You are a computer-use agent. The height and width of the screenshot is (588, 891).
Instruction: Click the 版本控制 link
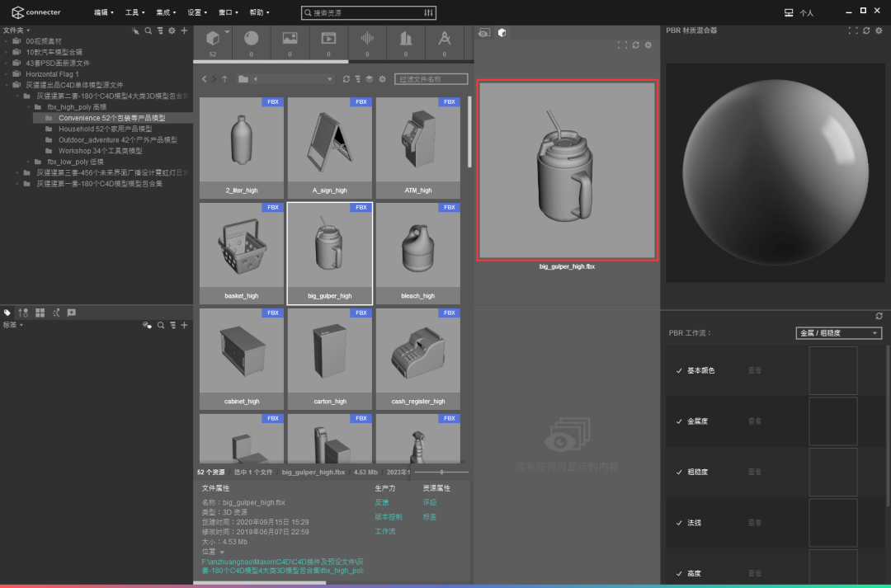click(388, 517)
